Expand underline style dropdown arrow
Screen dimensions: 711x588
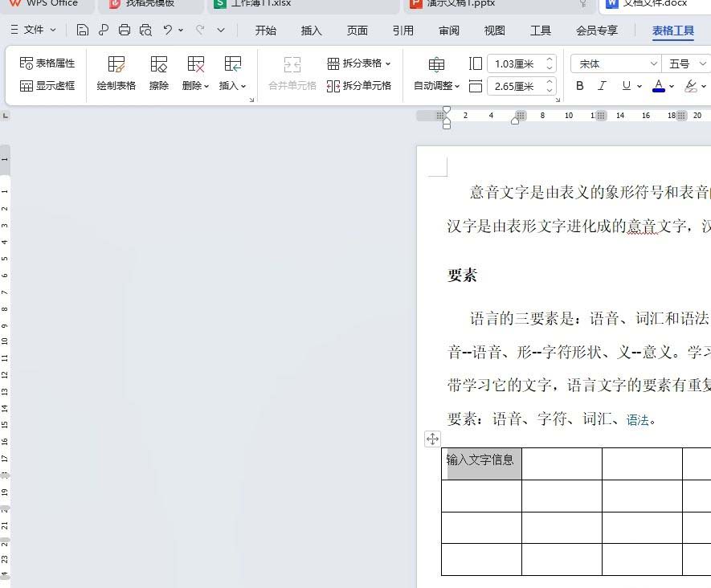[x=639, y=86]
